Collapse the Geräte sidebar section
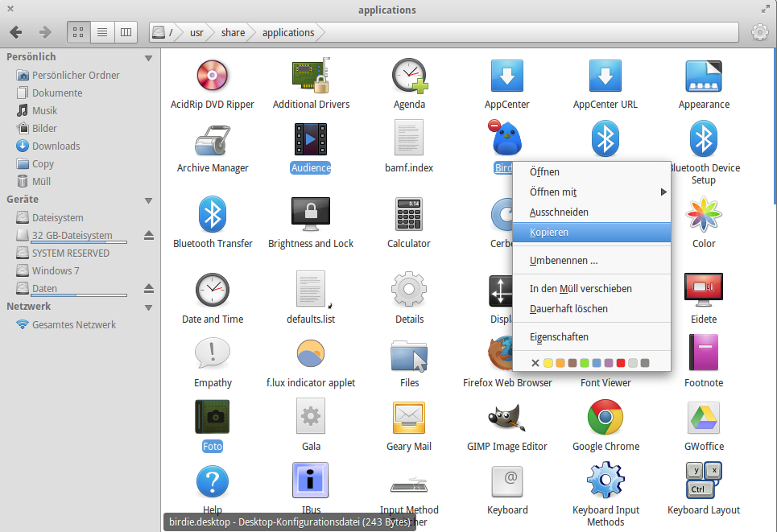 tap(148, 200)
